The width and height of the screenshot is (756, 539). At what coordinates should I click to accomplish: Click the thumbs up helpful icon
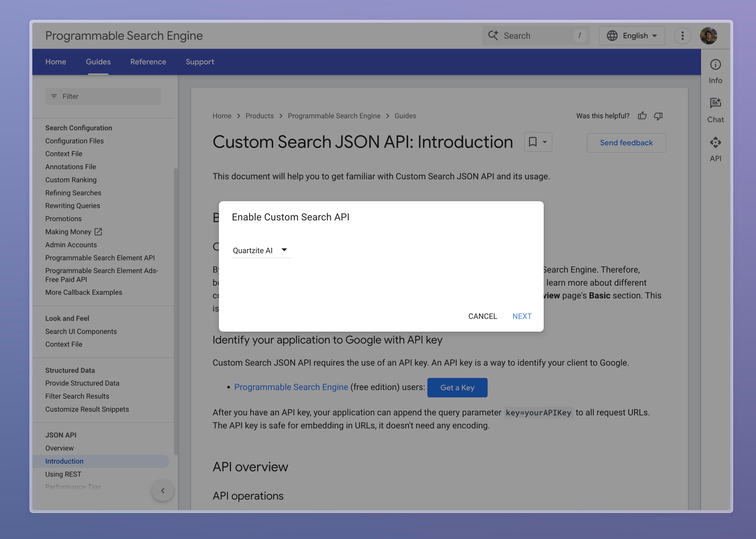pos(642,116)
